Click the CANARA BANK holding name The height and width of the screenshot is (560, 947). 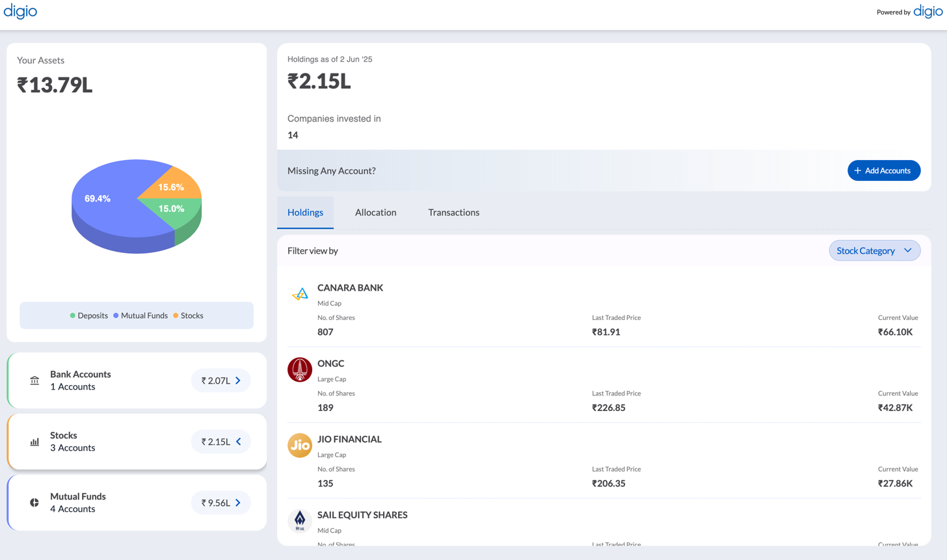pos(350,287)
